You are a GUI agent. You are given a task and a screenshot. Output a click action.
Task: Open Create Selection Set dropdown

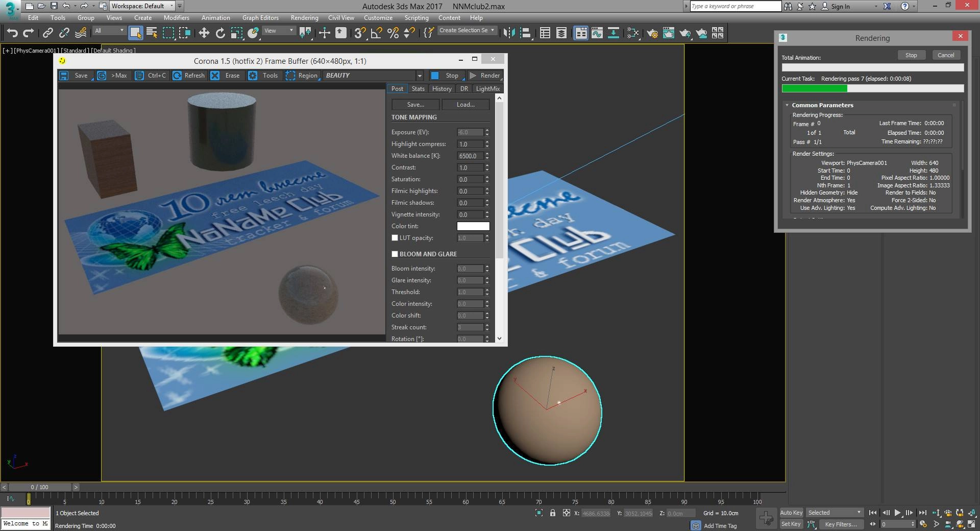(x=467, y=30)
